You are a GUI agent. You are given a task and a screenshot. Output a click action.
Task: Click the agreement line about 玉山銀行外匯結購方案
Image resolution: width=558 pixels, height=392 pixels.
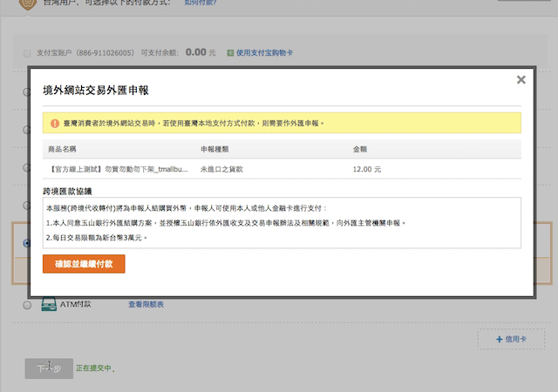tap(226, 223)
